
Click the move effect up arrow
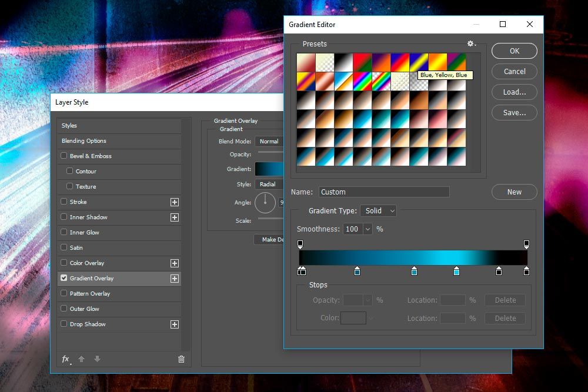coord(82,359)
